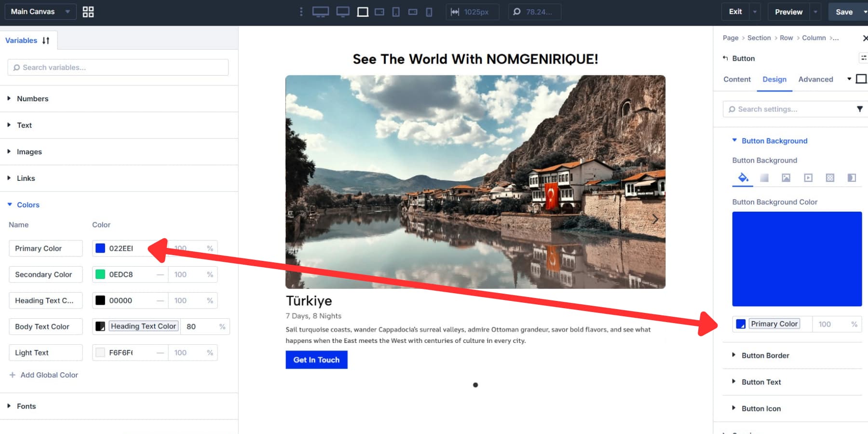Select the solid color background fill icon
Screen dimensions: 868x434
[x=743, y=177]
